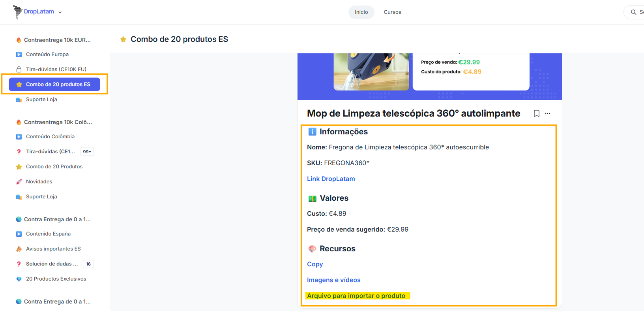Click the mop product image thumbnail
Image resolution: width=644 pixels, height=311 pixels.
[371, 72]
